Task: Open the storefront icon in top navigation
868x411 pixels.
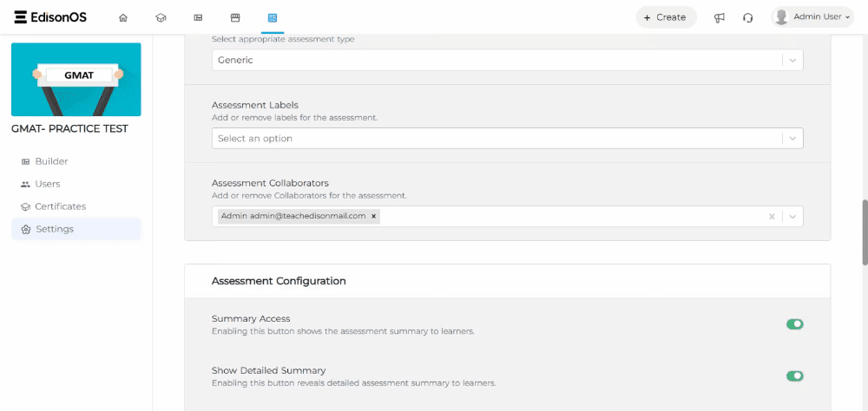Action: pos(235,17)
